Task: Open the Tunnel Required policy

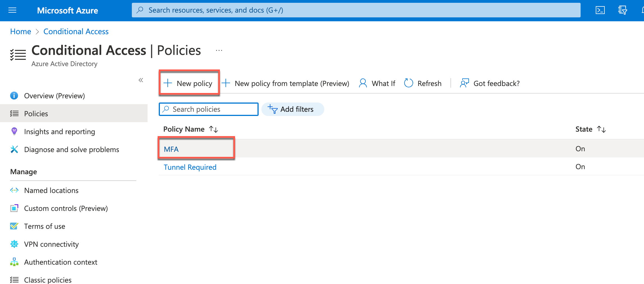Action: (x=190, y=167)
